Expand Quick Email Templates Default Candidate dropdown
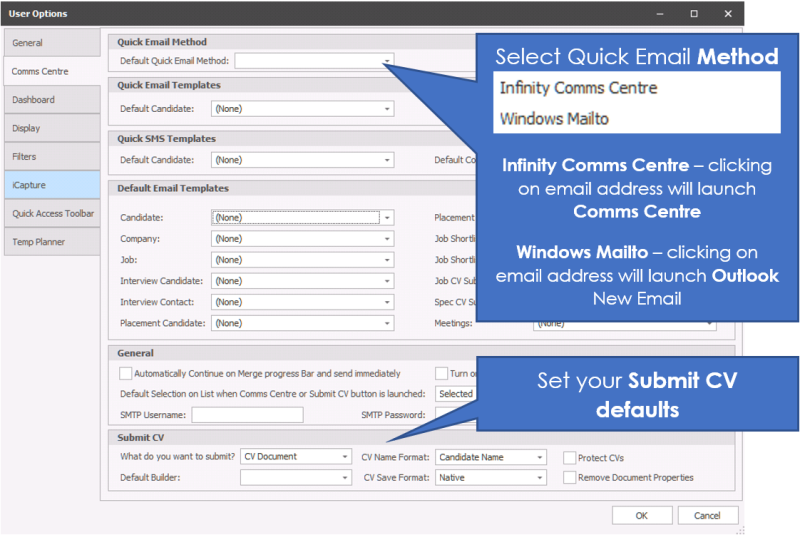 387,108
